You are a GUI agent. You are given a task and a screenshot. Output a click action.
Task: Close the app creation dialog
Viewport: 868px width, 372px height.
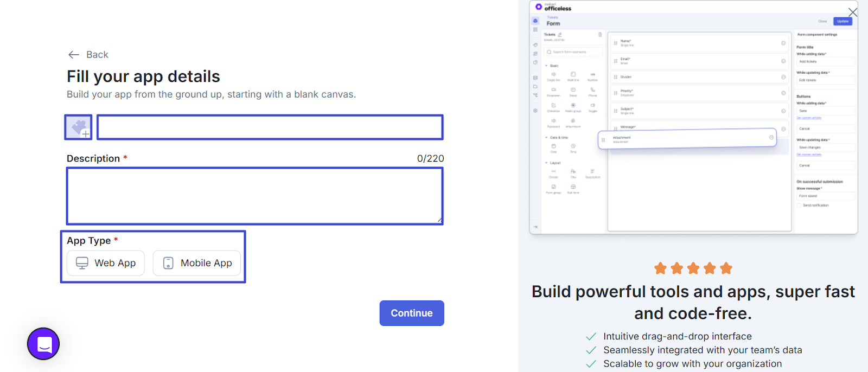pyautogui.click(x=853, y=12)
